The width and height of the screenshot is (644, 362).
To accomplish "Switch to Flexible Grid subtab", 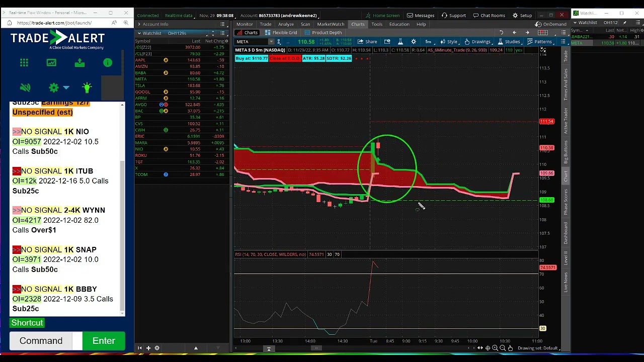I will click(x=281, y=33).
